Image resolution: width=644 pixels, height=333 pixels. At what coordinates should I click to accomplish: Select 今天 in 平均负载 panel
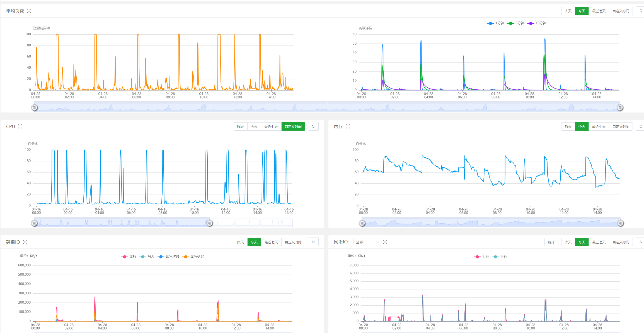[582, 11]
